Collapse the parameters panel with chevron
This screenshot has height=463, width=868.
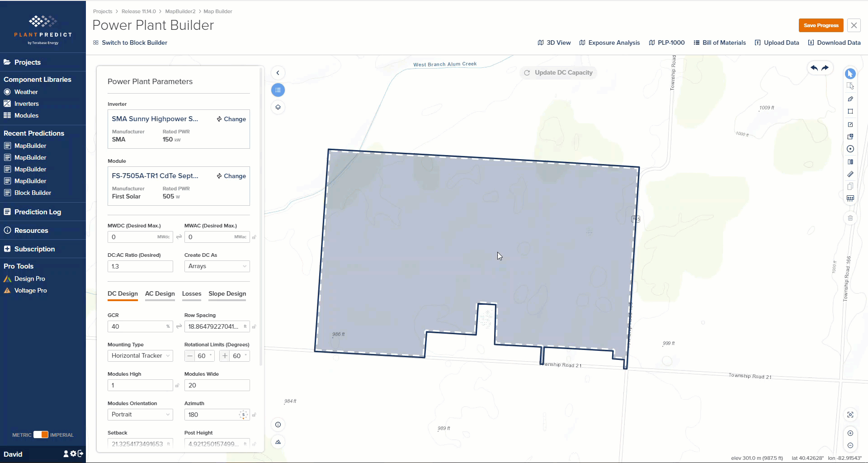click(x=278, y=73)
